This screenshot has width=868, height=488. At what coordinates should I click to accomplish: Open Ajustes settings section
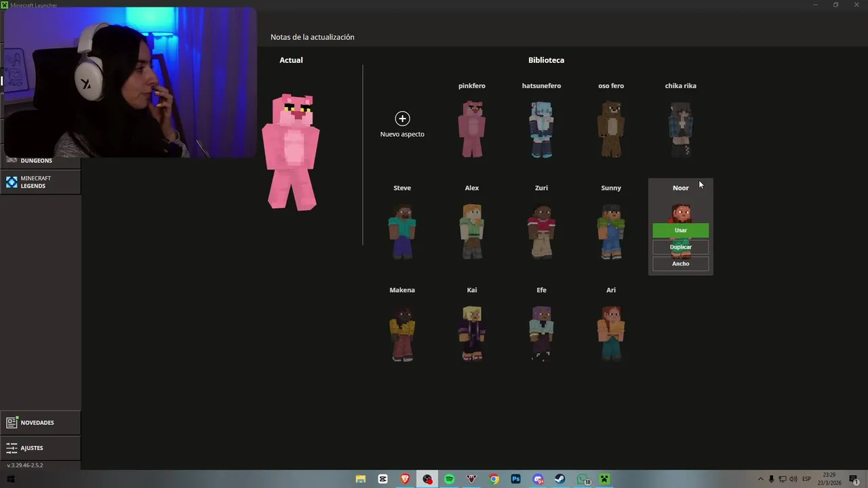41,448
